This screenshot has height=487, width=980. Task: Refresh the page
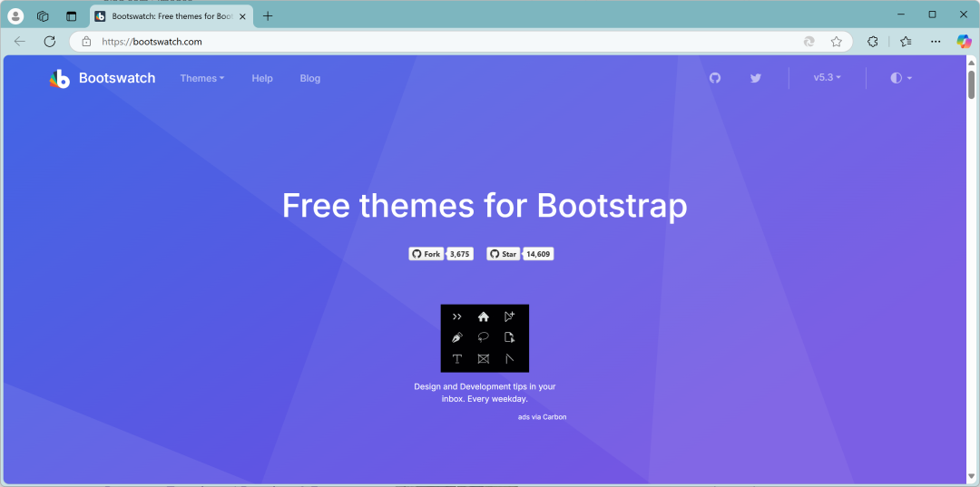[50, 42]
